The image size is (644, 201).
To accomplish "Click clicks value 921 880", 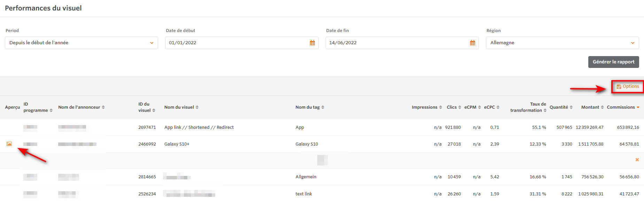I will coord(453,127).
